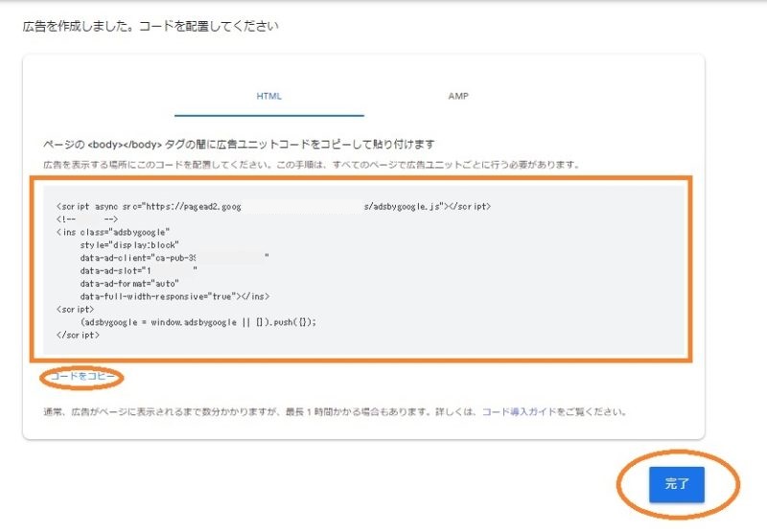Image resolution: width=767 pixels, height=532 pixels.
Task: Switch to the AMP tab
Action: click(458, 96)
